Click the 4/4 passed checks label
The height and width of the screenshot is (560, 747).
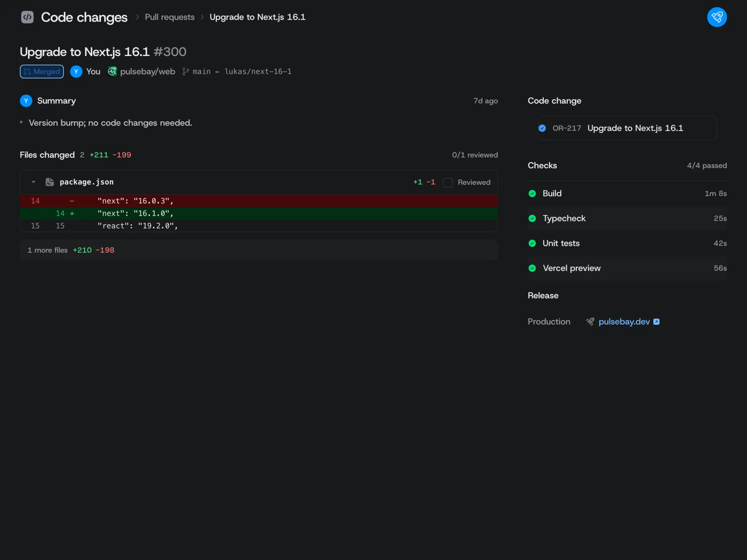pyautogui.click(x=707, y=166)
